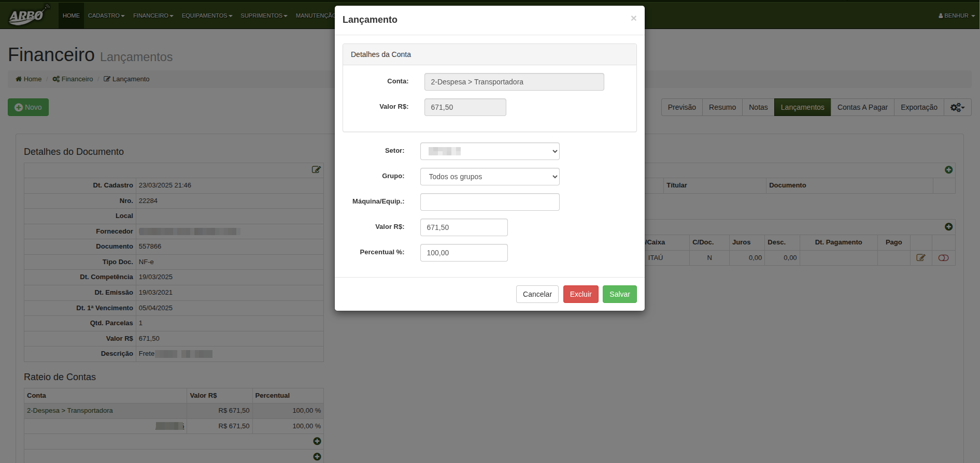Click the bottom plus icon under Rateio de Contas

pyautogui.click(x=317, y=457)
